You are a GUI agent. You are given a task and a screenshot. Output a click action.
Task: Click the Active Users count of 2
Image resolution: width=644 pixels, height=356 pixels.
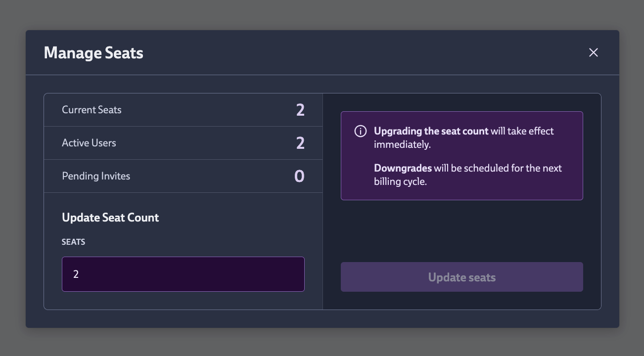300,143
